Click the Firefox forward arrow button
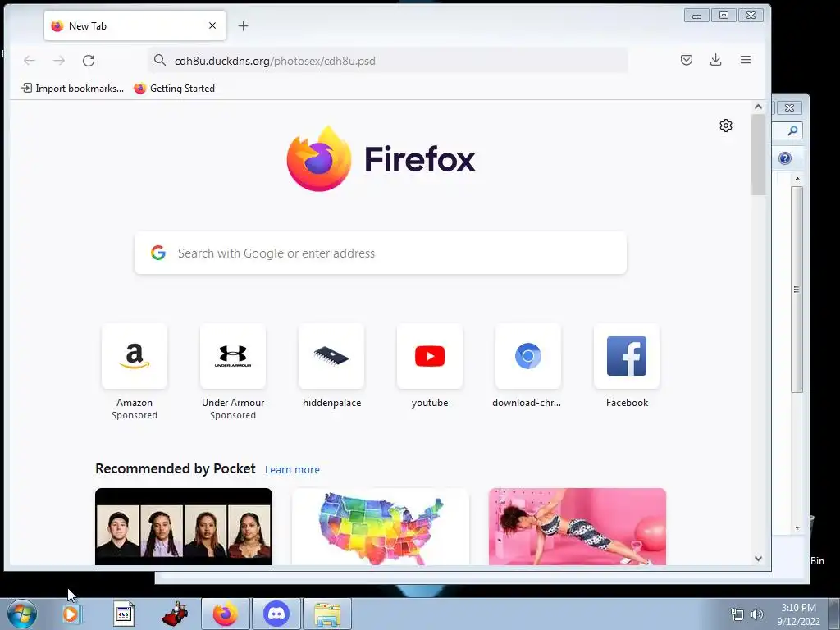Screen dimensions: 840x630 59,61
